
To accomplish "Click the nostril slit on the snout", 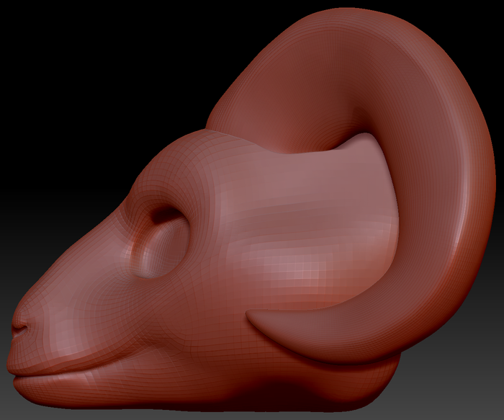I will [19, 329].
